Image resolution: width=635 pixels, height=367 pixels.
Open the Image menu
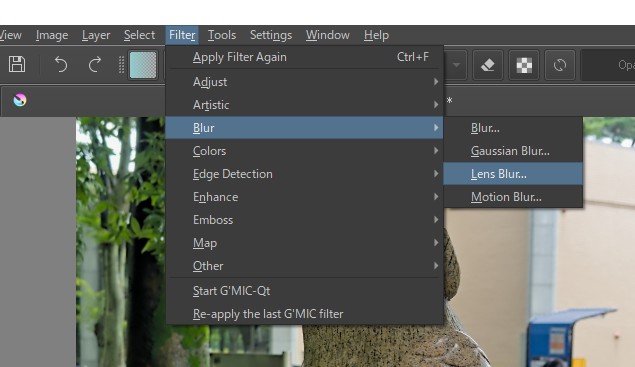(x=52, y=35)
